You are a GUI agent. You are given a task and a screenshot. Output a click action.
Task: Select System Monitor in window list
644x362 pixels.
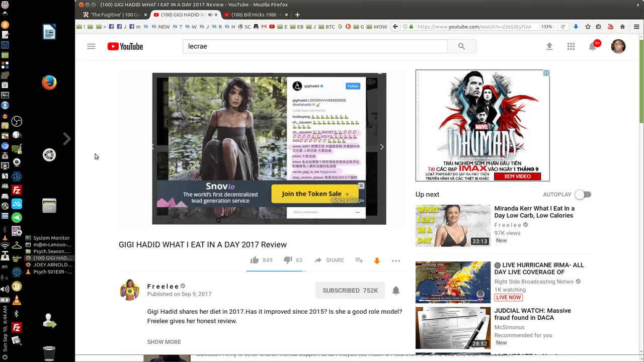[48, 238]
